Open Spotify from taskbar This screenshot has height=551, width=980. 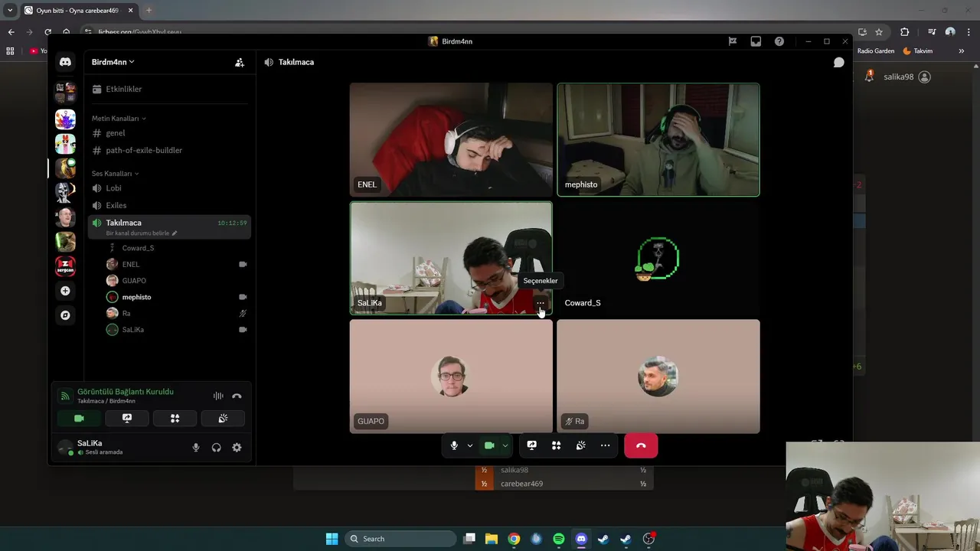point(559,539)
